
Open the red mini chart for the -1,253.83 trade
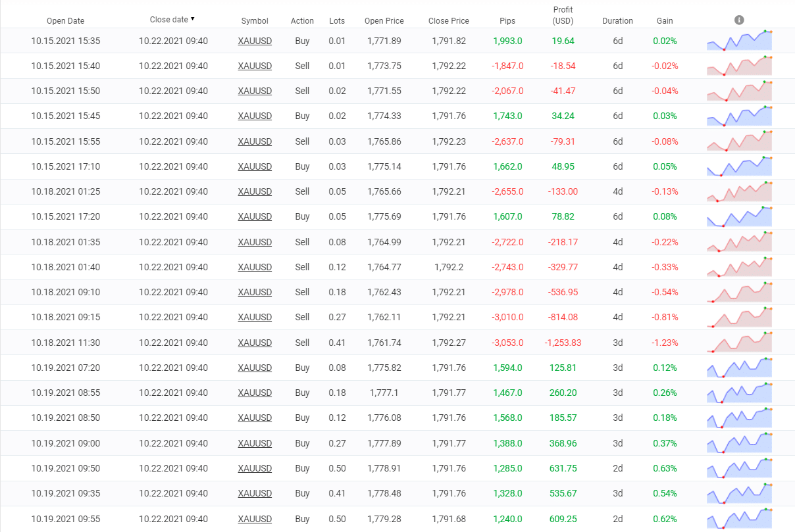[x=739, y=343]
